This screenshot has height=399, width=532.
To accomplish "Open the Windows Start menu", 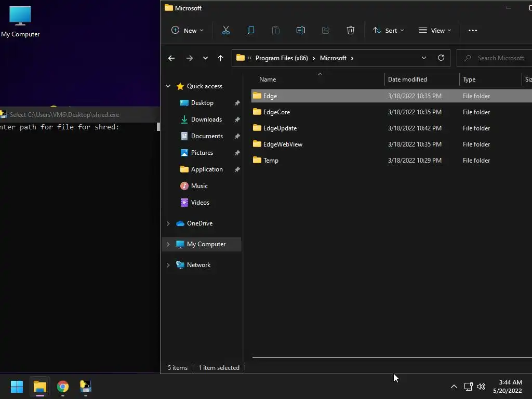I will coord(17,387).
